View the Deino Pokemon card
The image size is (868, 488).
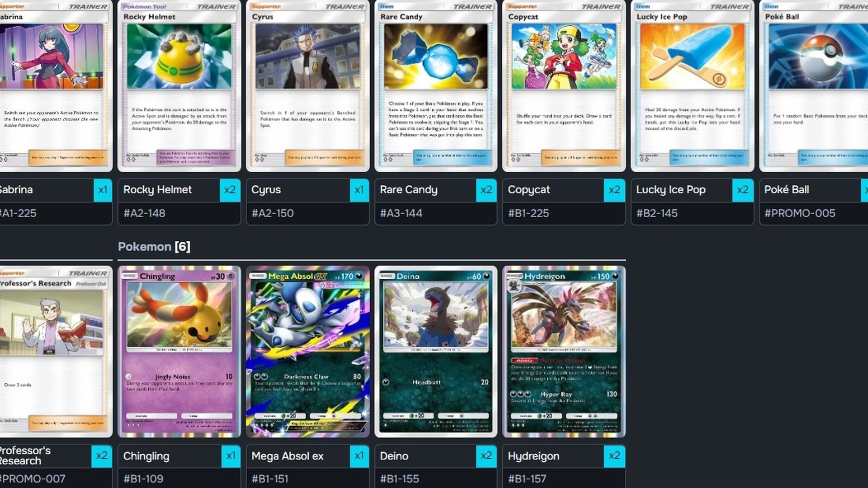[436, 352]
